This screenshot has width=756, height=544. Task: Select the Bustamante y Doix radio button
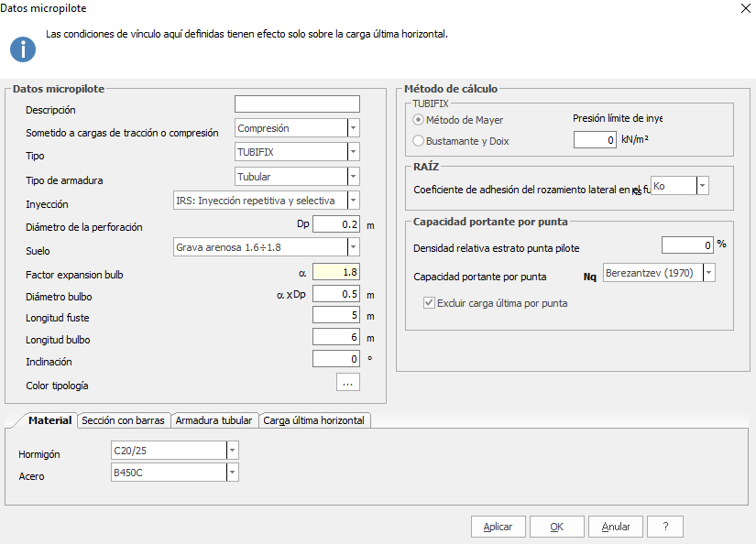point(418,141)
